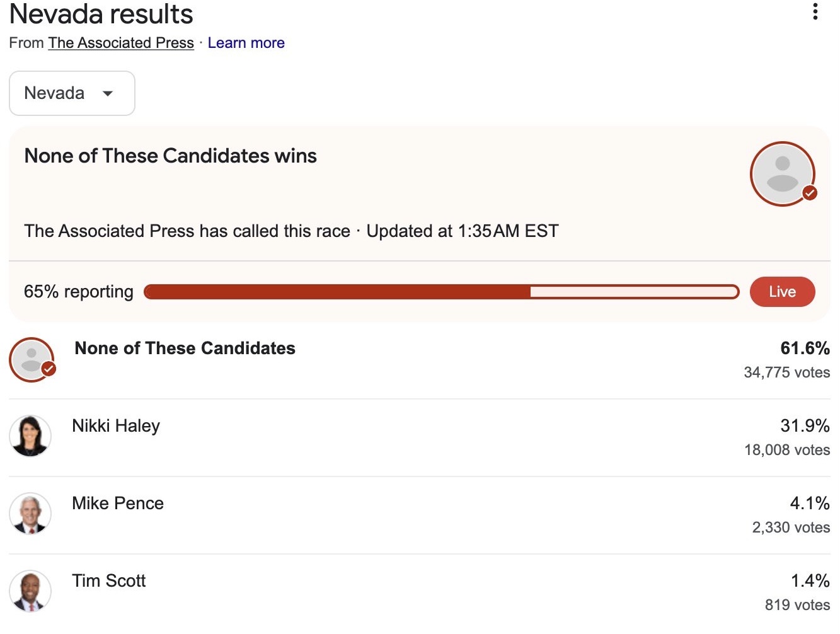
Task: Click the 65% reporting progress bar
Action: point(442,292)
